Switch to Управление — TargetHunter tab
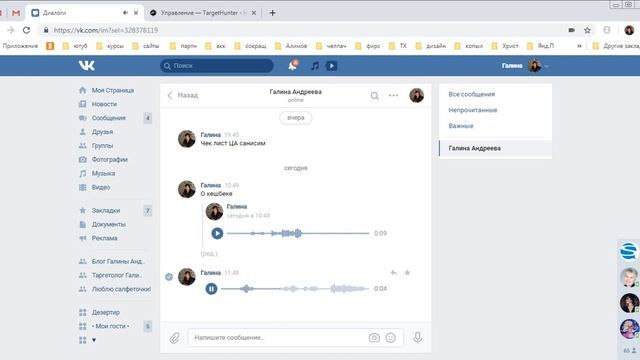Viewport: 640px width, 360px height. pos(202,13)
